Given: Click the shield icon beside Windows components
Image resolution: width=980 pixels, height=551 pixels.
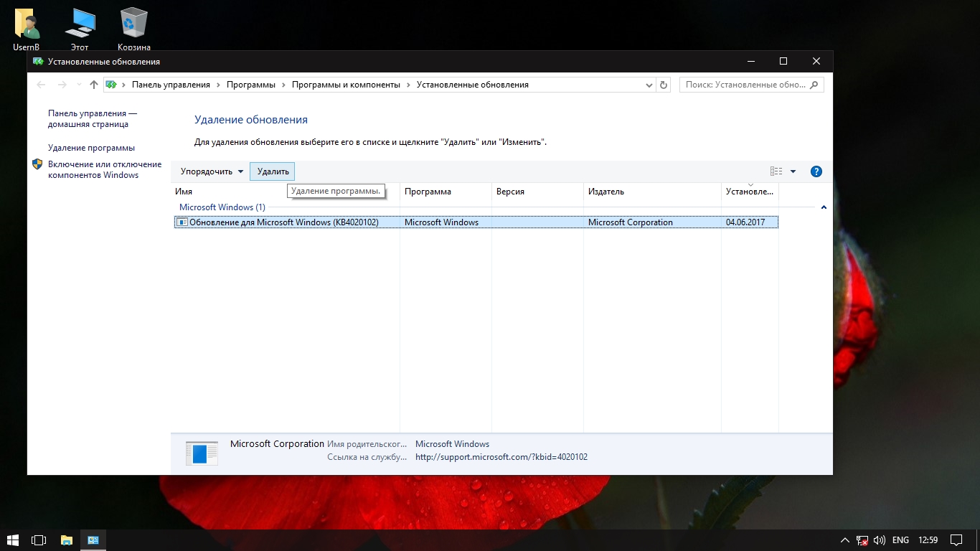Looking at the screenshot, I should coord(38,164).
